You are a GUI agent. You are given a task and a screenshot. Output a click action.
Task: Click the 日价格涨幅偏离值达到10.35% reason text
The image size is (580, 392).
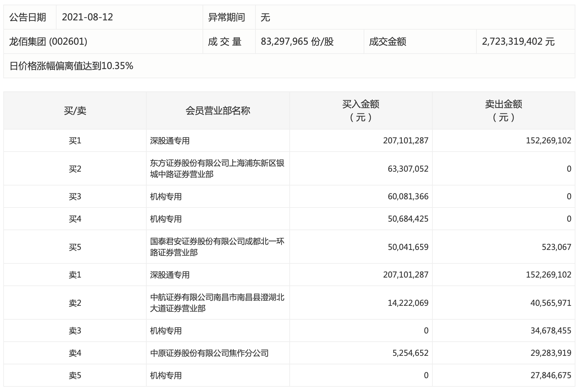[71, 66]
